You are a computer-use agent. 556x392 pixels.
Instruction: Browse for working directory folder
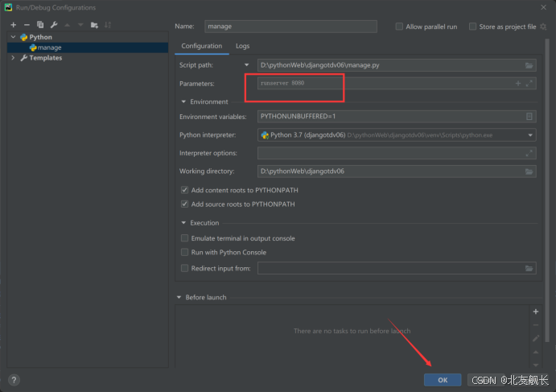(x=529, y=171)
